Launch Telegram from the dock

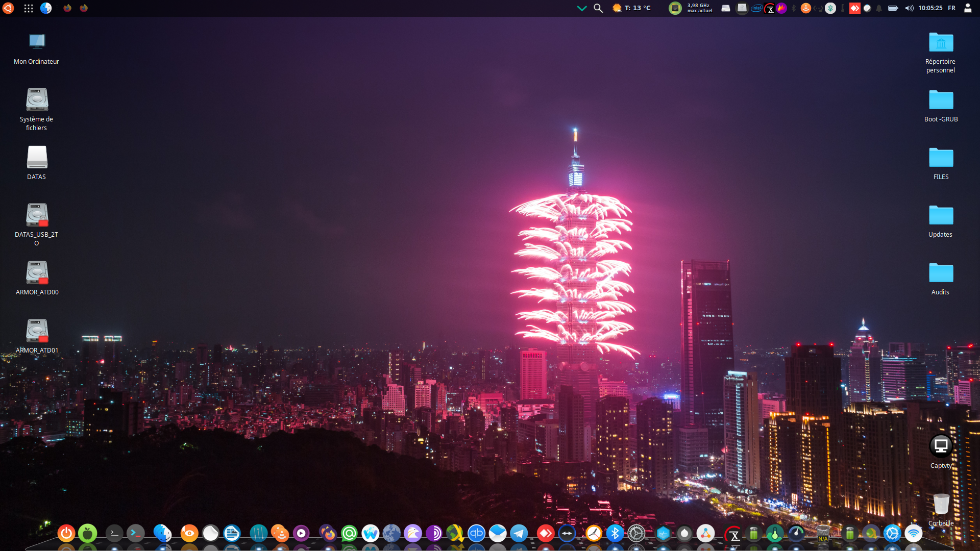tap(519, 534)
